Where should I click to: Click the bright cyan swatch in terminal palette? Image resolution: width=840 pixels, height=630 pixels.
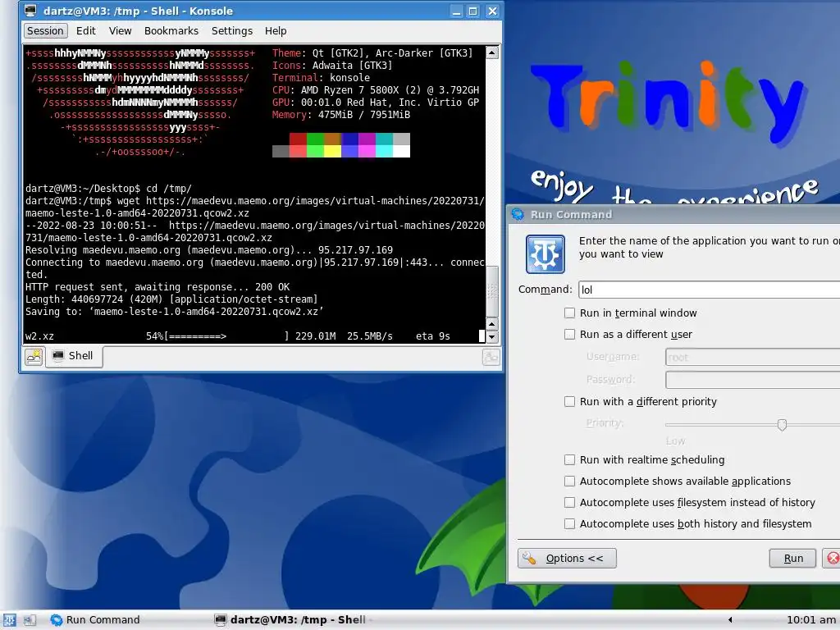click(384, 151)
